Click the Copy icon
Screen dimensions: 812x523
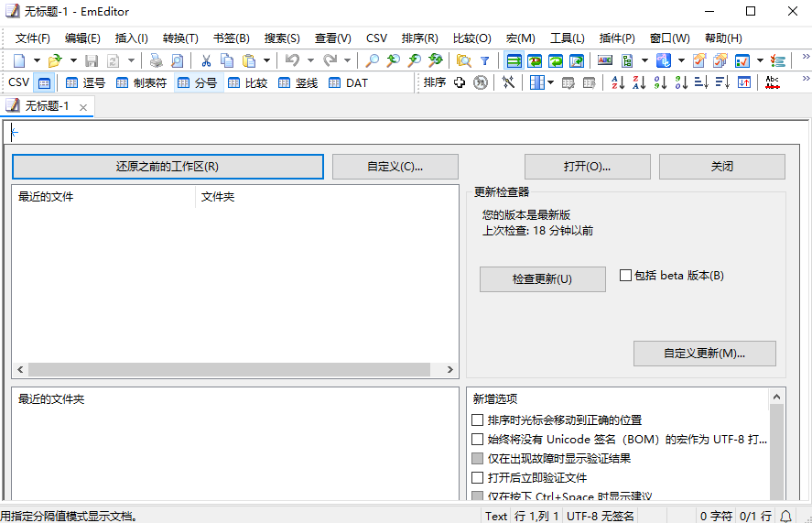[227, 60]
